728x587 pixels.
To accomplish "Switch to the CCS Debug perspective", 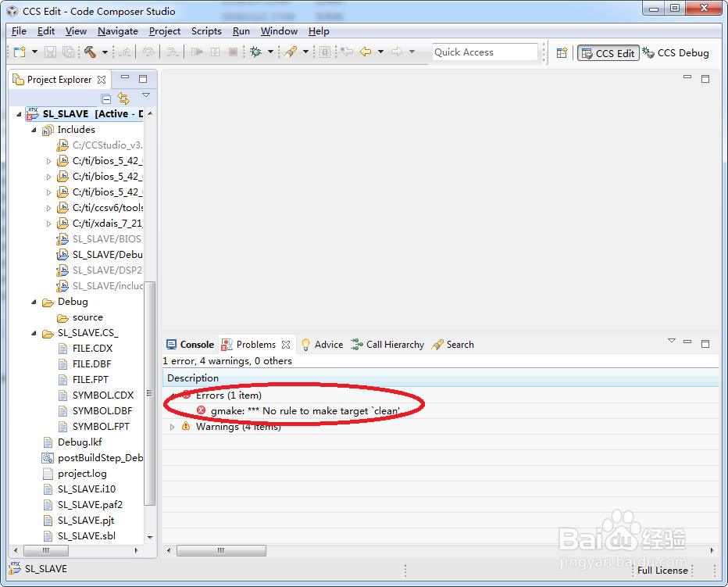I will pyautogui.click(x=676, y=53).
